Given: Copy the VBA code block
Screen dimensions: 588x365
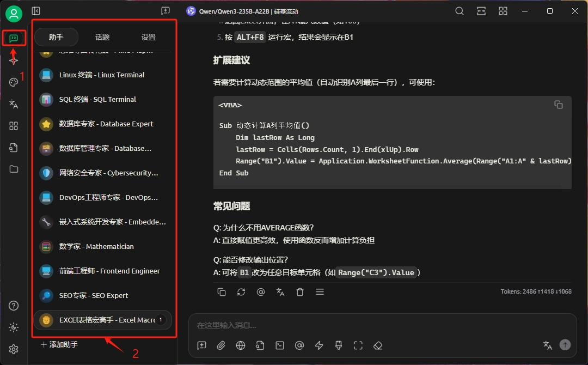Looking at the screenshot, I should click(559, 105).
